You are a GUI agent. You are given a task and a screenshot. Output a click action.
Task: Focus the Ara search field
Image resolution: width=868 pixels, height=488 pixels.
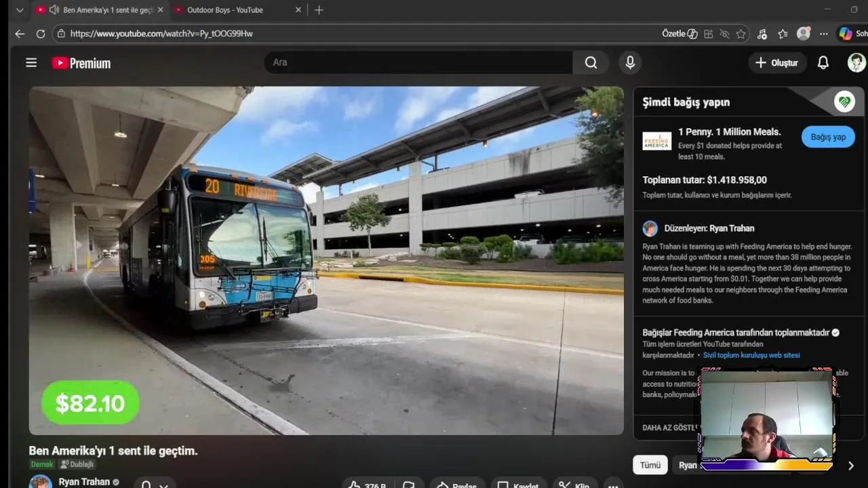(418, 62)
